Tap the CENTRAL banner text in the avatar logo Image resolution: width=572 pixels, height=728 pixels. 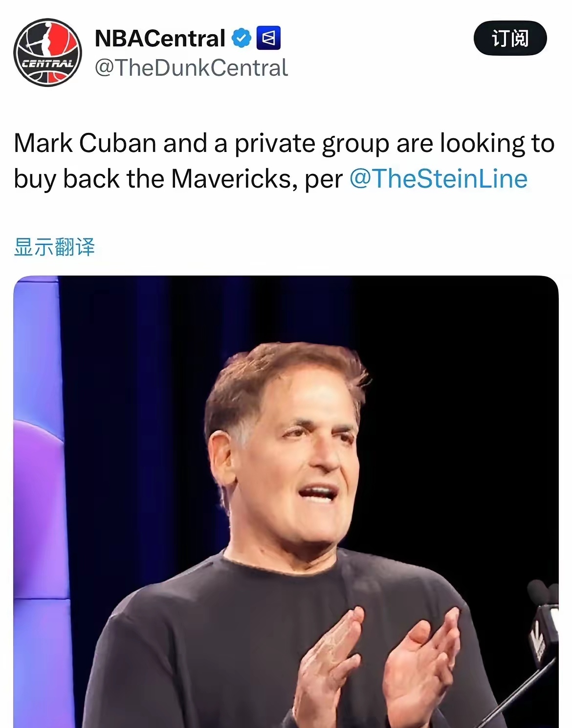47,64
